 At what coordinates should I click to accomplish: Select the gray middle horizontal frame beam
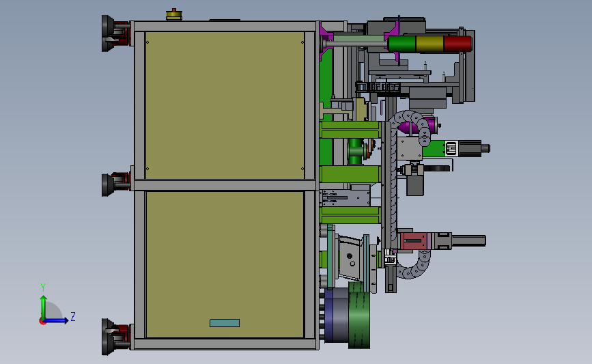[x=225, y=185]
